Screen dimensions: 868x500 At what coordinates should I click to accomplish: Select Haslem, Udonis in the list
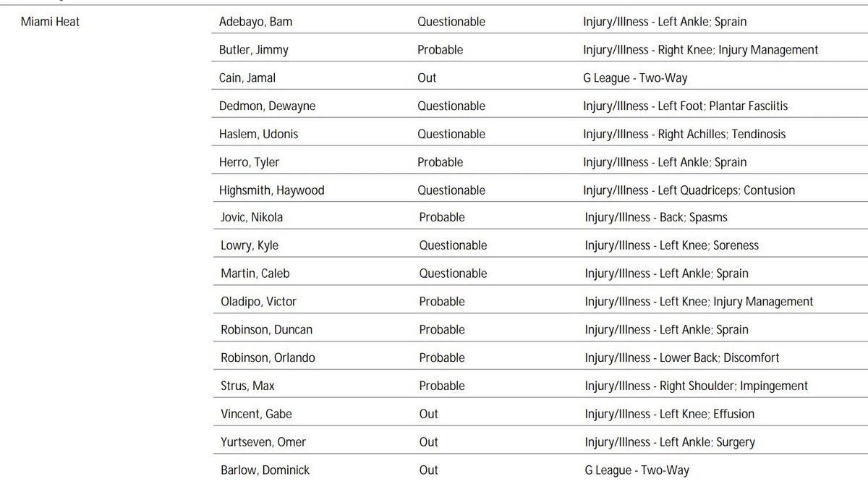click(x=258, y=135)
